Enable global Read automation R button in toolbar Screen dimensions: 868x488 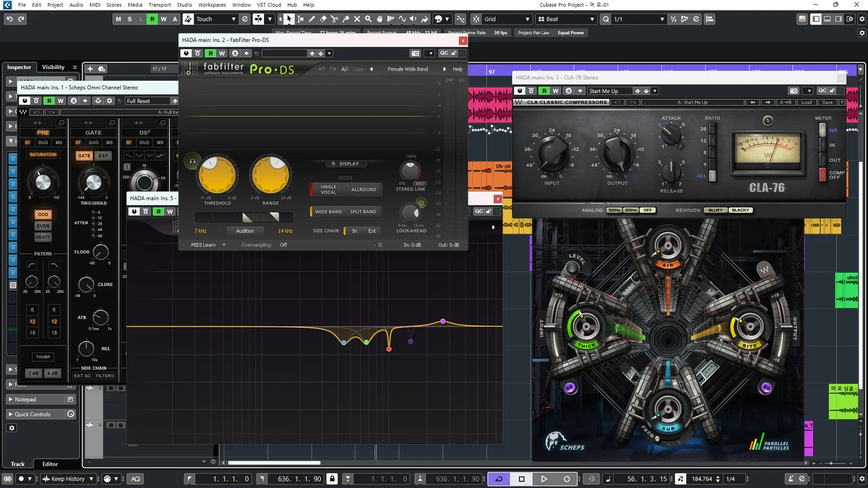(152, 19)
